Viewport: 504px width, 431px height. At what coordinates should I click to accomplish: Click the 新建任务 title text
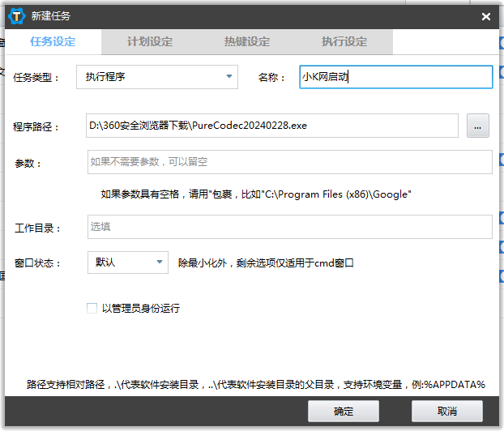tap(51, 16)
